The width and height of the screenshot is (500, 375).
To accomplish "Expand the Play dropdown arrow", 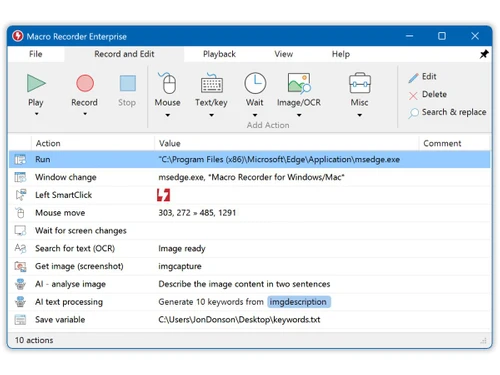I will coord(36,114).
